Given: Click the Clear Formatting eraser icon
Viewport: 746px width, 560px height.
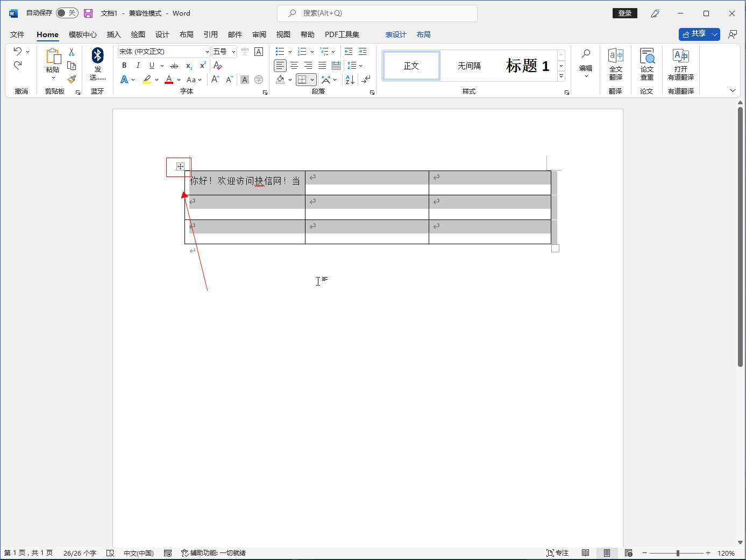Looking at the screenshot, I should (217, 66).
